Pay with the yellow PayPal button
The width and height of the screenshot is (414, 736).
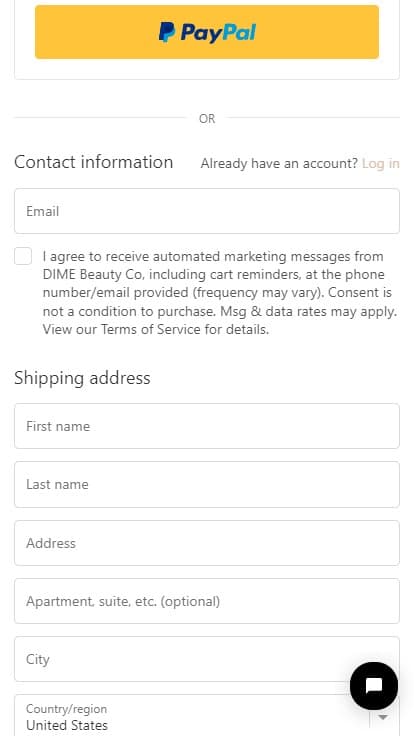coord(207,32)
